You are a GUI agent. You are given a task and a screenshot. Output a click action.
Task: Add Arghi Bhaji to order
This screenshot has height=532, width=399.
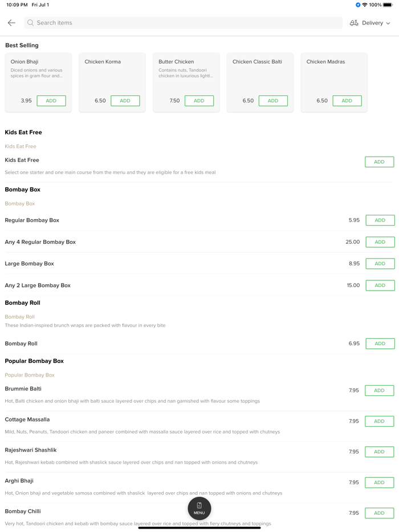pyautogui.click(x=379, y=482)
